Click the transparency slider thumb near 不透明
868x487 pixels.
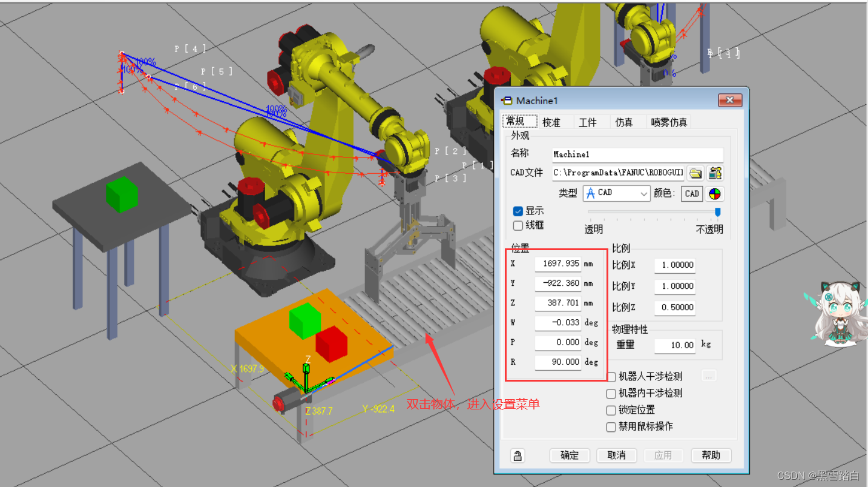pyautogui.click(x=717, y=212)
